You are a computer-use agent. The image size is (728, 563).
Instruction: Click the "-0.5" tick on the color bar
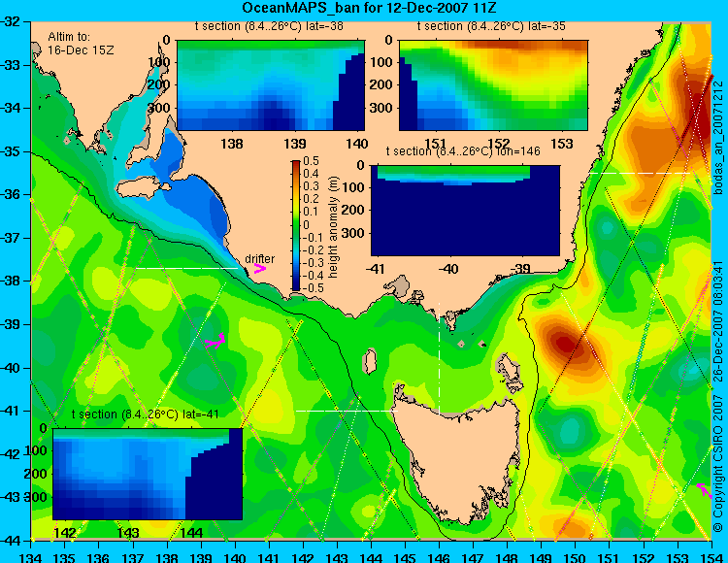(311, 287)
